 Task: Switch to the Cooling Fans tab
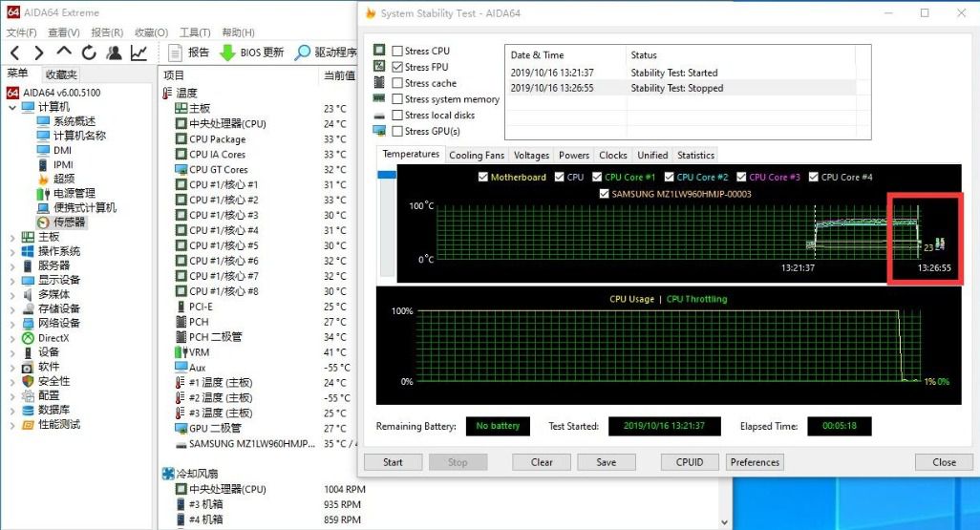tap(477, 155)
